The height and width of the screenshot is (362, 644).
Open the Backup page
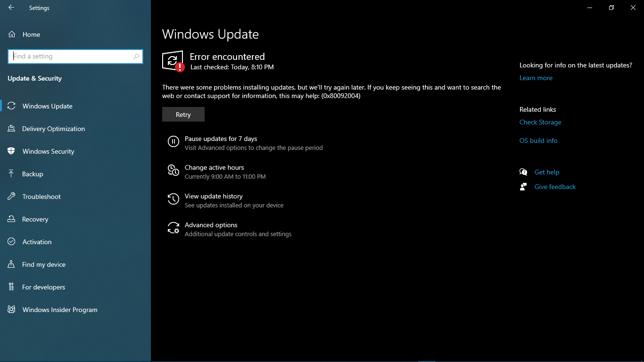click(x=75, y=174)
